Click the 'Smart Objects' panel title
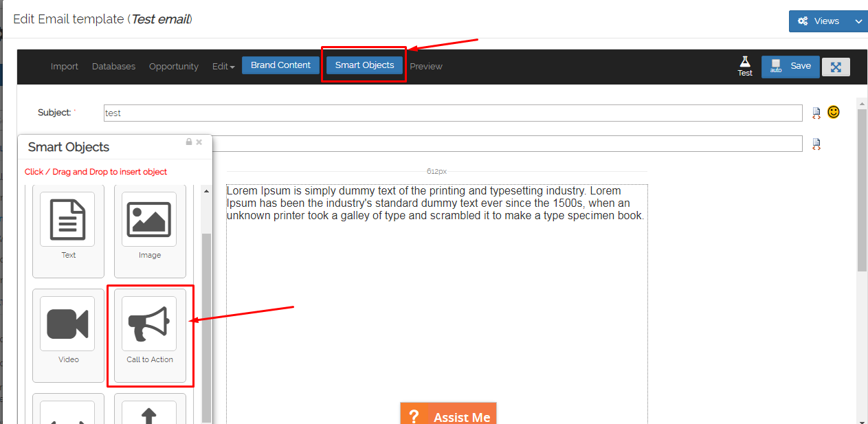 (69, 147)
